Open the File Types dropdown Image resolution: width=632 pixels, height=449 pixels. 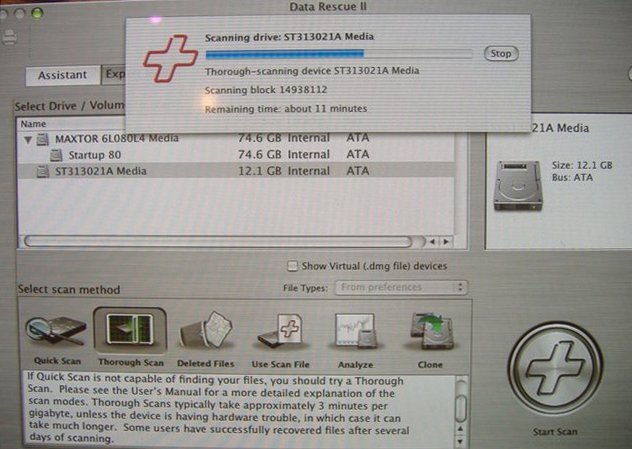click(401, 288)
